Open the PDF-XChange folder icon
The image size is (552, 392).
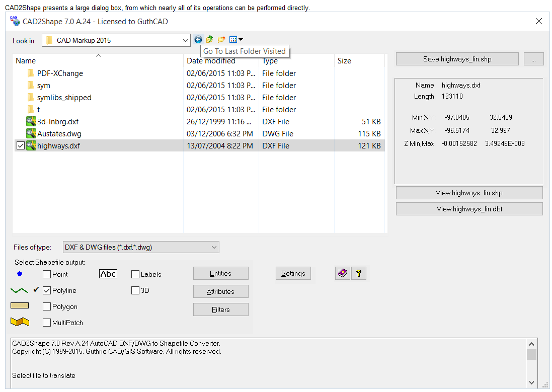click(31, 73)
